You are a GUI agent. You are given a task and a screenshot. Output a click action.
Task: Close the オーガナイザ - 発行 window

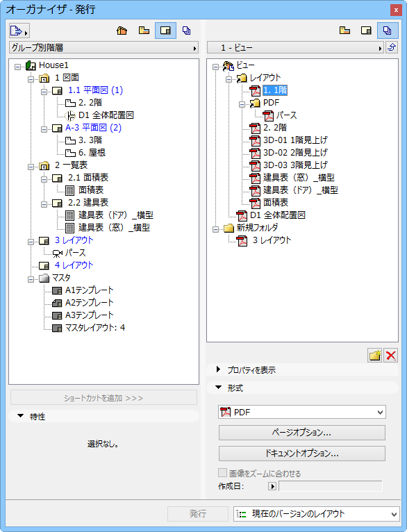point(396,10)
